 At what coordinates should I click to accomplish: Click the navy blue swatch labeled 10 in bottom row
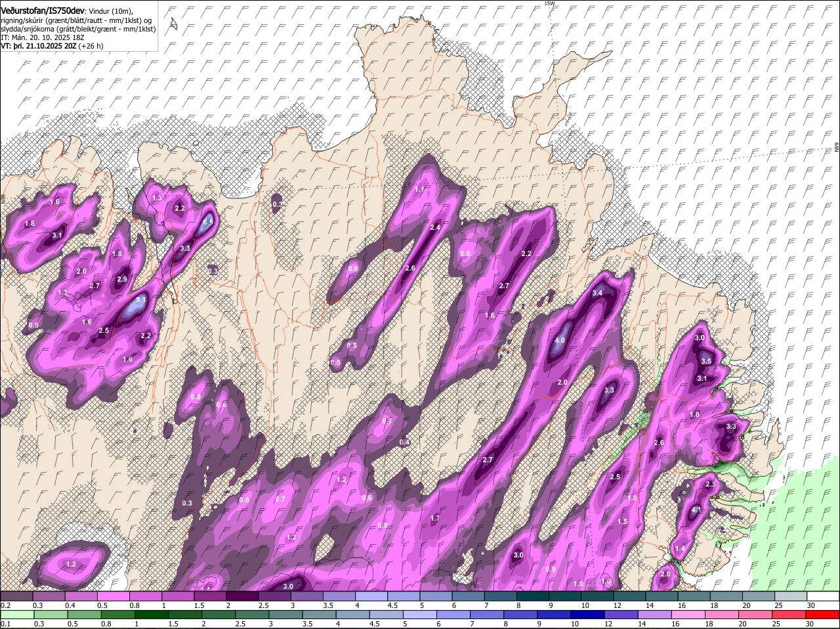588,615
